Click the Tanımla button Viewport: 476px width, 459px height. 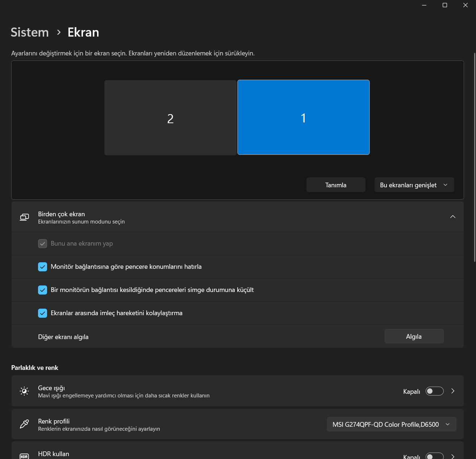[336, 185]
